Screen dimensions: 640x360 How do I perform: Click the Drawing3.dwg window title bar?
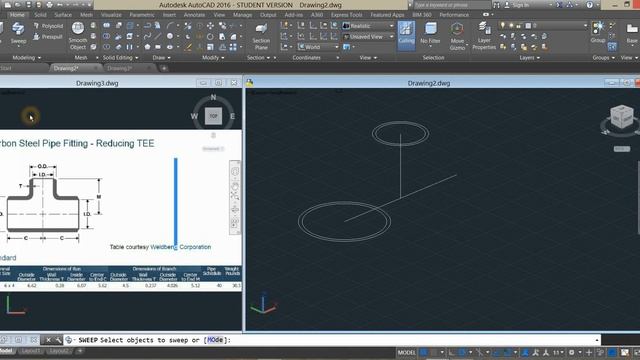click(x=97, y=83)
